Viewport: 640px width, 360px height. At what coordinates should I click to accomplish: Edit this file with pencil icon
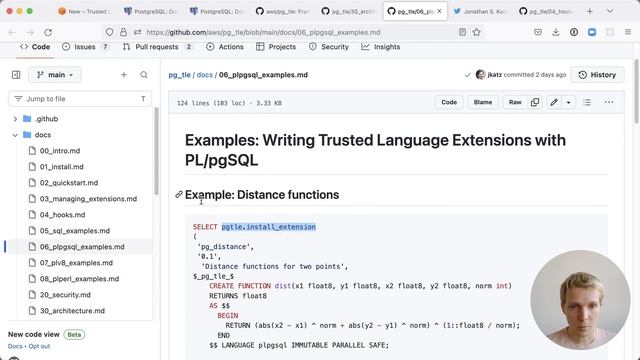pyautogui.click(x=554, y=102)
